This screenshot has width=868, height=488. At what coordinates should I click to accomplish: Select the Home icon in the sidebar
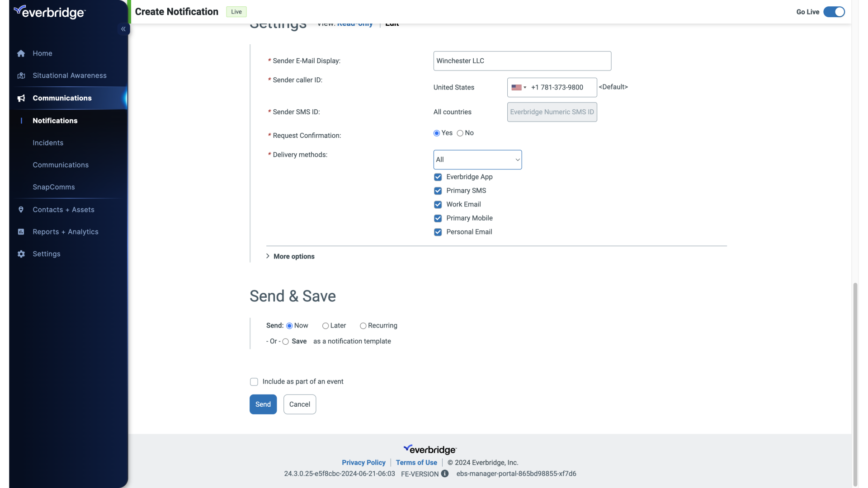[21, 53]
